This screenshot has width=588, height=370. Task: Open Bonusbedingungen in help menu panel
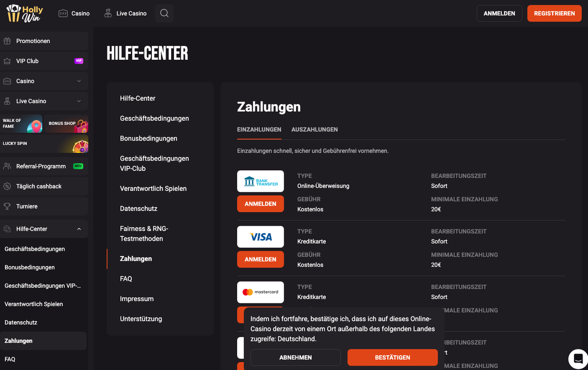coord(148,139)
